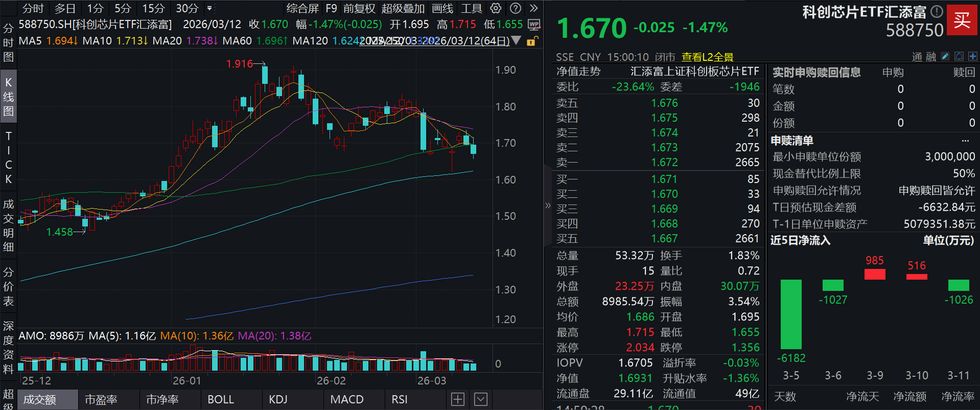Click the 3-11 net outflow bar -1026
The width and height of the screenshot is (980, 410).
coord(959,285)
